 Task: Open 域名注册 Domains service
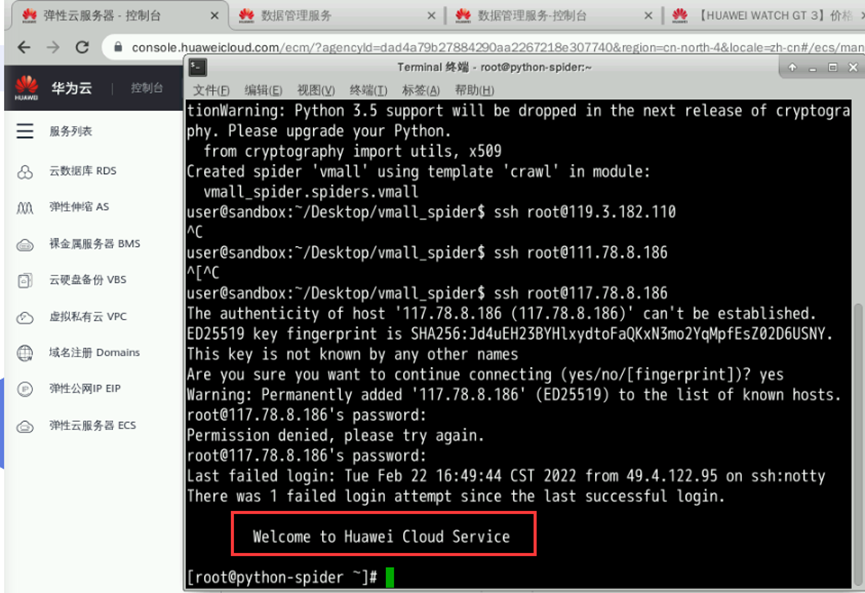click(94, 352)
